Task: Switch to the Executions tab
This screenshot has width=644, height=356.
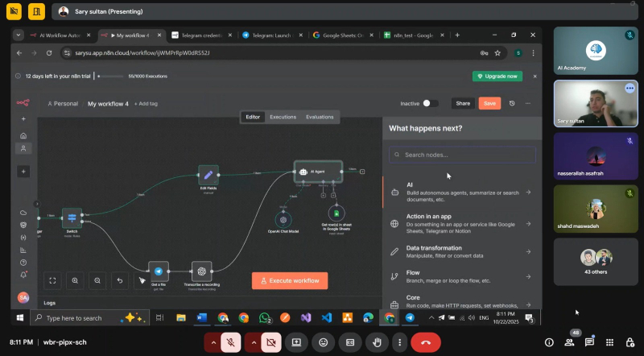Action: coord(283,117)
